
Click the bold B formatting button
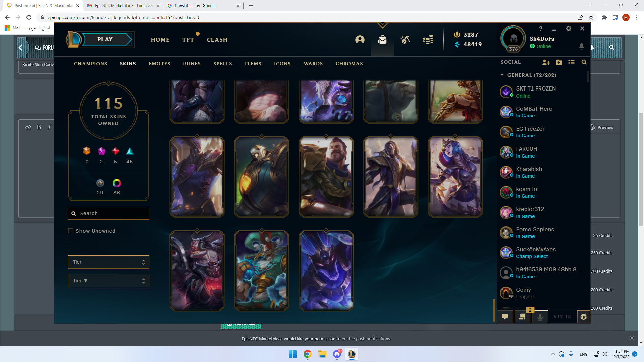(39, 127)
